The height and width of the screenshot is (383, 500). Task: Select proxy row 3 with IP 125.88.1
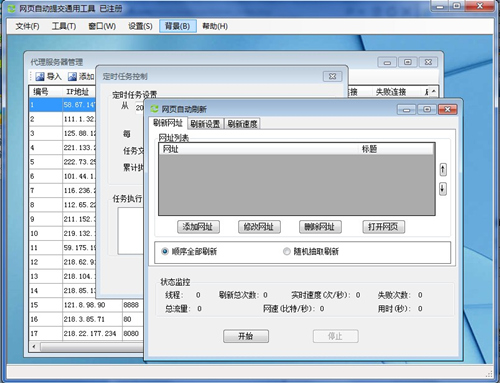(63, 133)
